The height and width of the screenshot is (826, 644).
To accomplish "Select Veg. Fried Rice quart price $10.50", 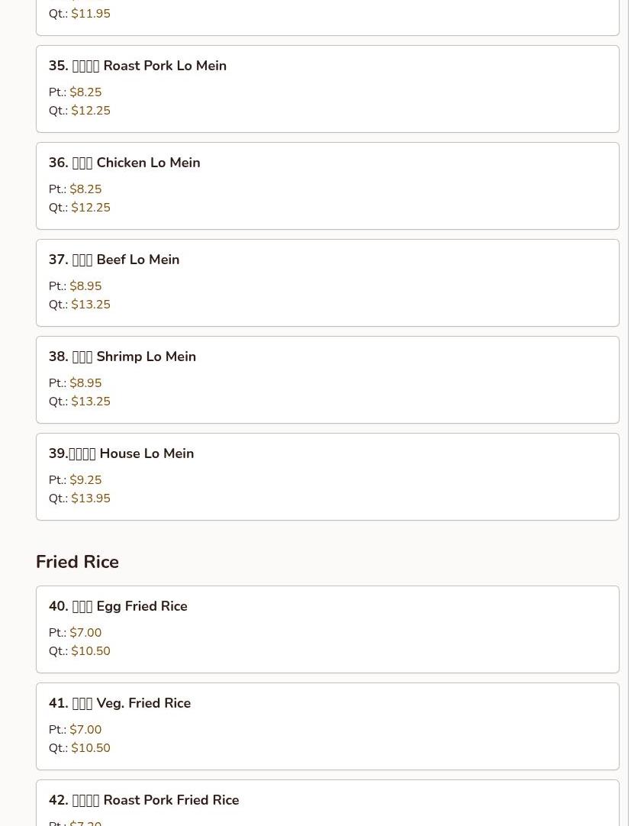I will pos(91,748).
